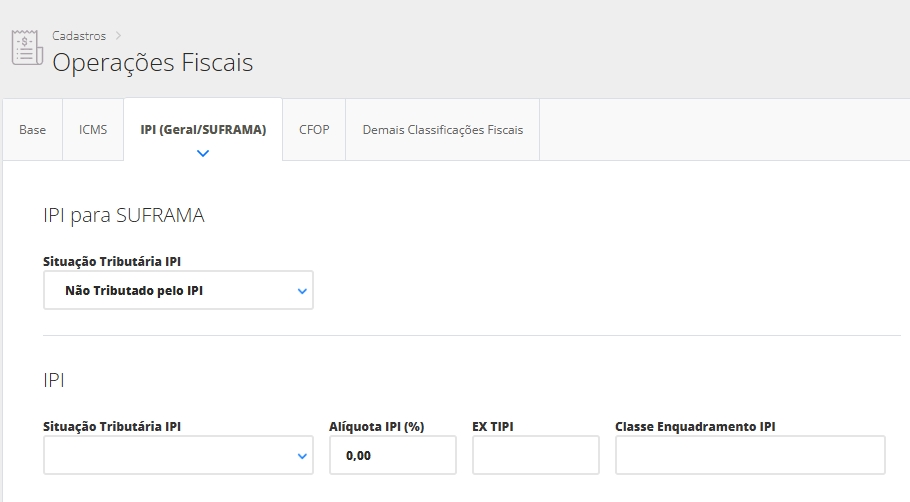Screen dimensions: 910x502
Task: Switch to the Base tab
Action: pos(33,130)
